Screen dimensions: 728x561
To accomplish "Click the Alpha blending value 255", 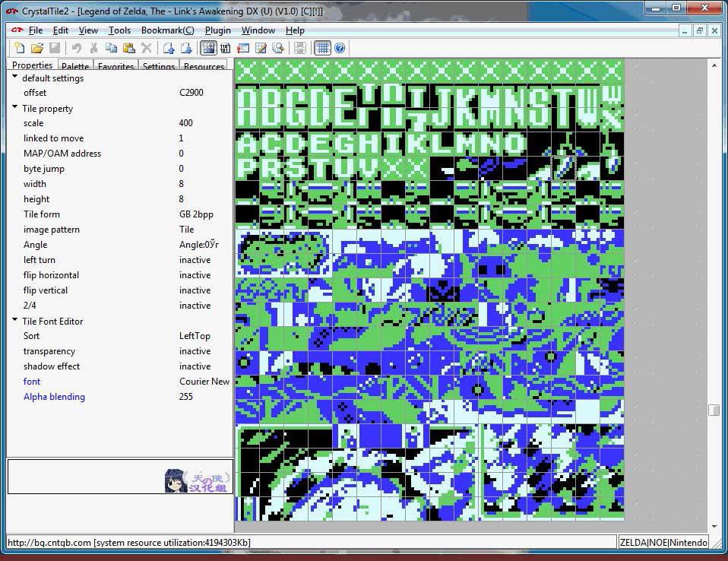I will coord(185,397).
